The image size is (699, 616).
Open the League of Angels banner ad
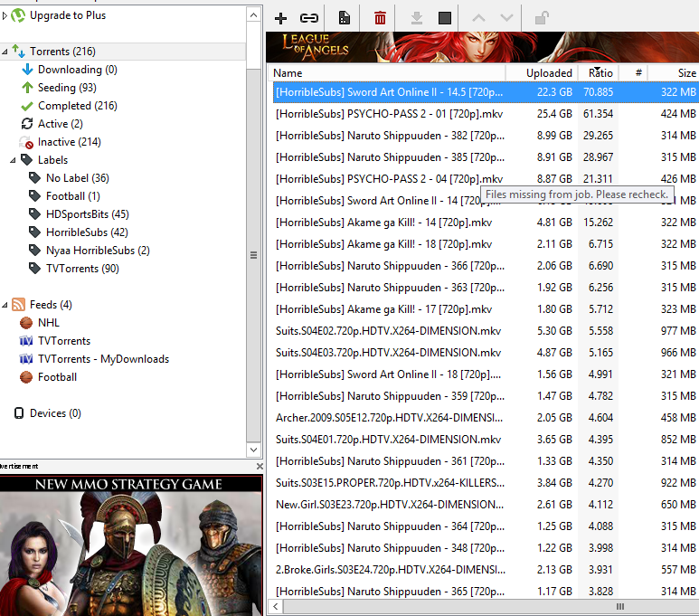tap(482, 47)
